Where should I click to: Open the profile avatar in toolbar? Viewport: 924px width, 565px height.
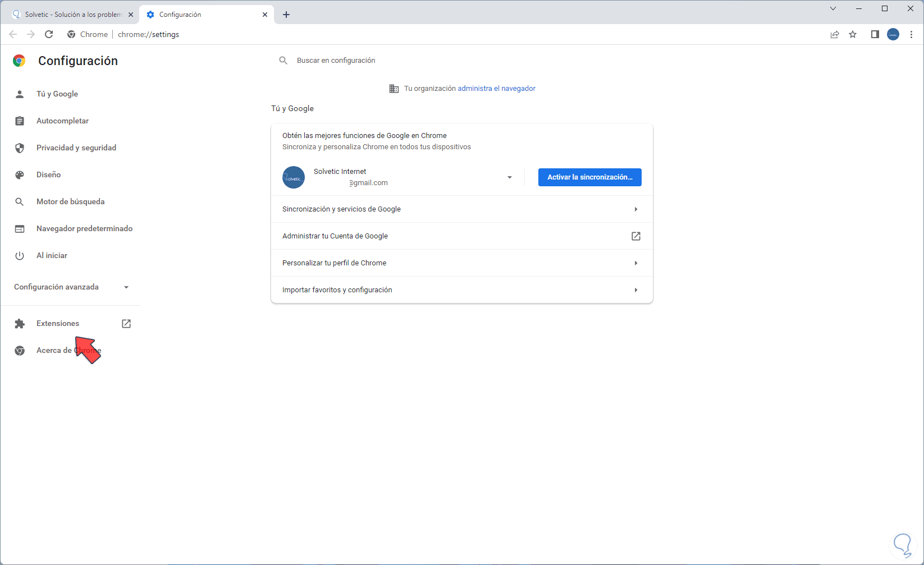click(893, 34)
